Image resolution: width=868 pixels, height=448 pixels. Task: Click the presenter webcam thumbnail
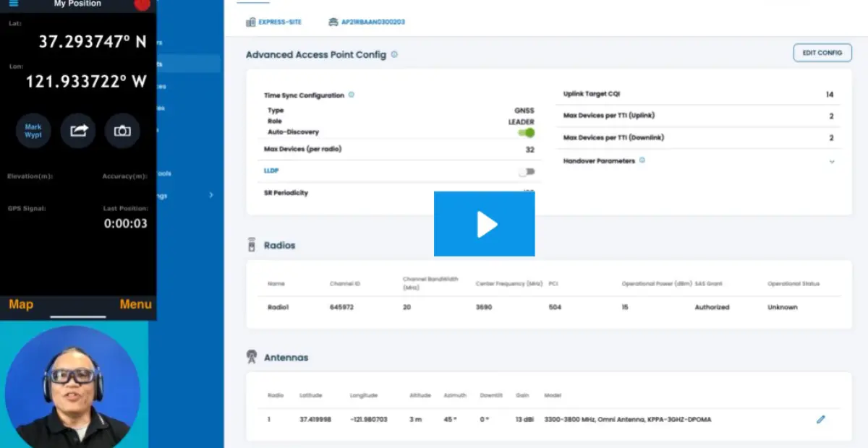pyautogui.click(x=72, y=387)
